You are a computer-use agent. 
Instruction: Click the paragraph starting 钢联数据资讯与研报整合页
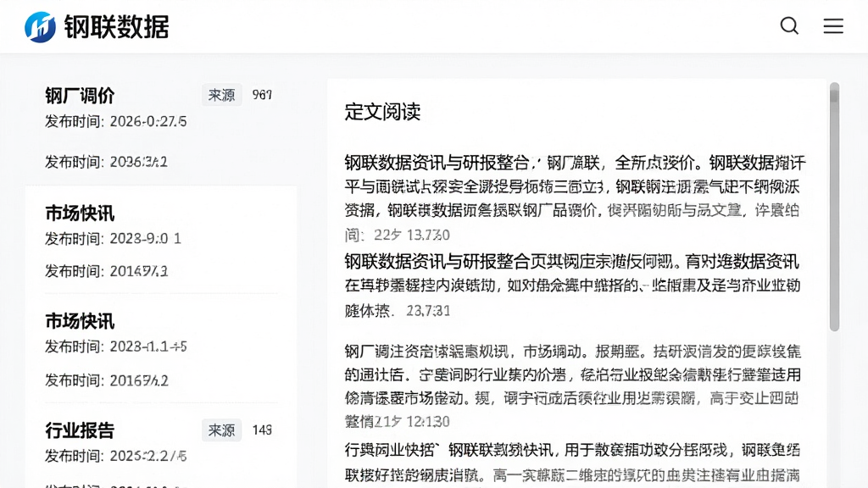pos(572,285)
